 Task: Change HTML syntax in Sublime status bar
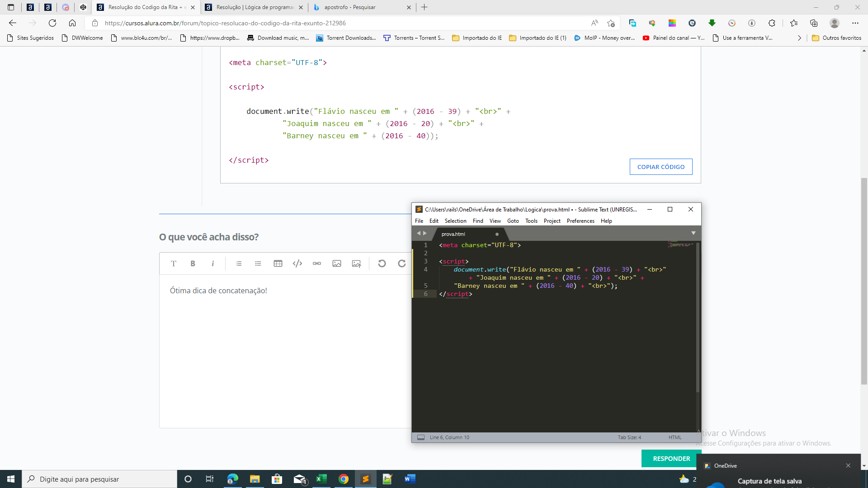(675, 437)
